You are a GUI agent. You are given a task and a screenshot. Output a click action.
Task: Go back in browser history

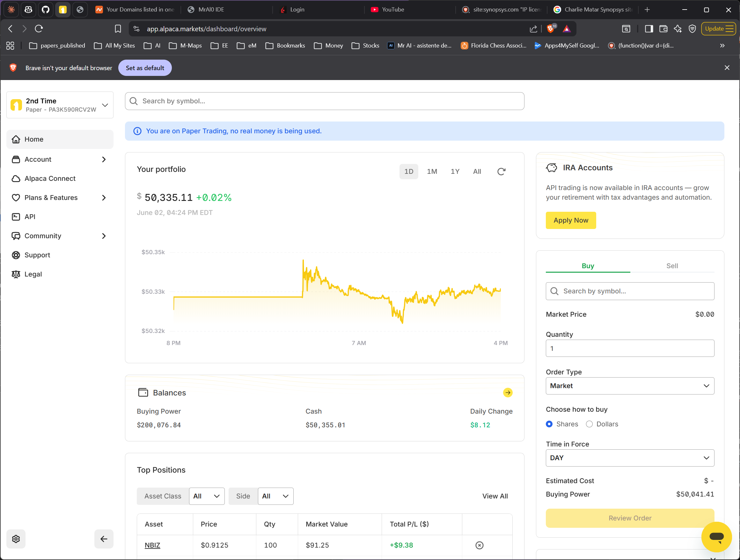[11, 29]
